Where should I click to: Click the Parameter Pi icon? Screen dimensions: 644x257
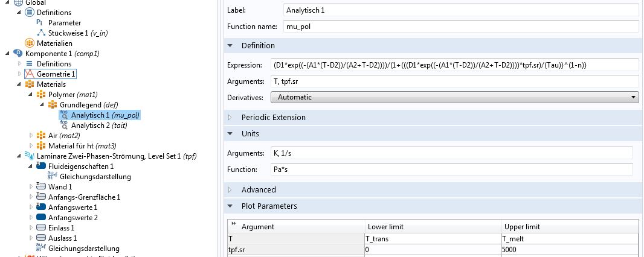40,23
